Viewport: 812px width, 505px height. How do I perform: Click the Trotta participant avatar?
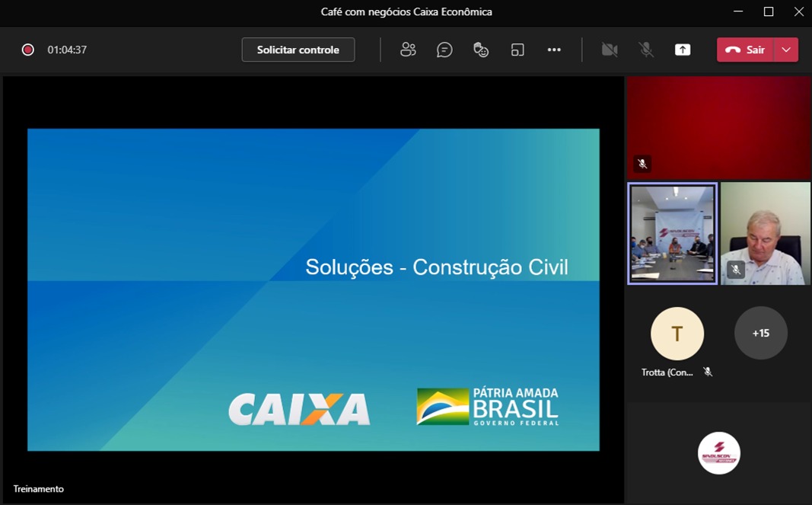pyautogui.click(x=677, y=334)
